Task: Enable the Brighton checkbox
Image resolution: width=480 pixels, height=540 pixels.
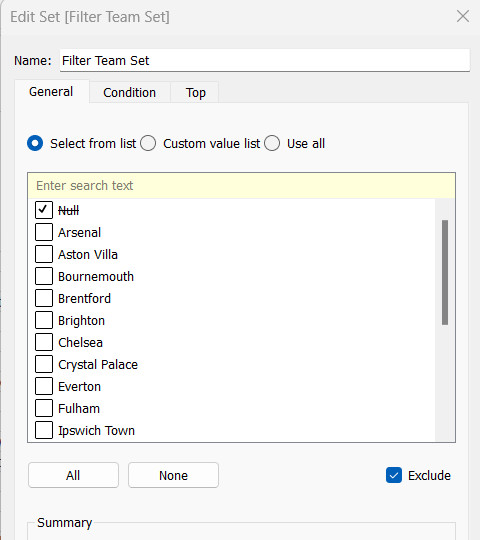Action: 44,320
